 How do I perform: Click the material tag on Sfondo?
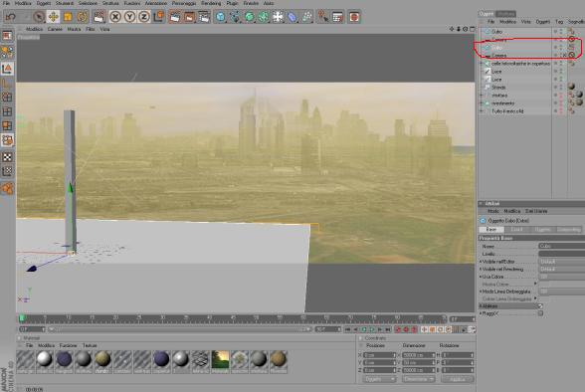coord(571,87)
